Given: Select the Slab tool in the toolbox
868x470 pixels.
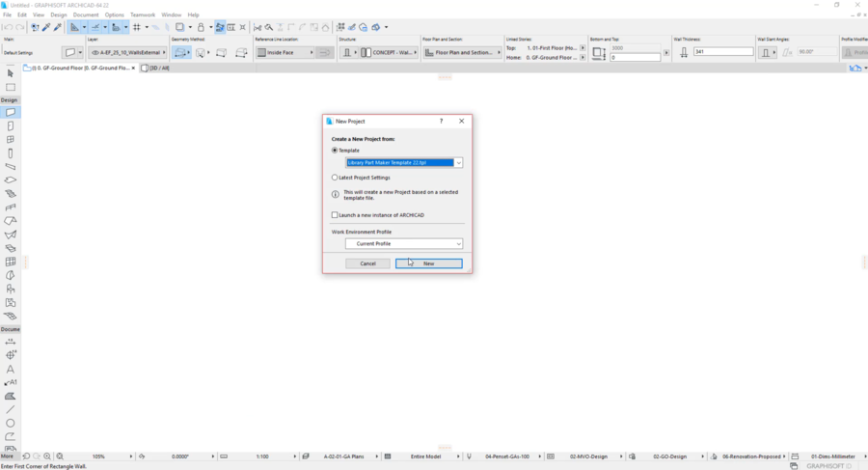Looking at the screenshot, I should [x=10, y=180].
